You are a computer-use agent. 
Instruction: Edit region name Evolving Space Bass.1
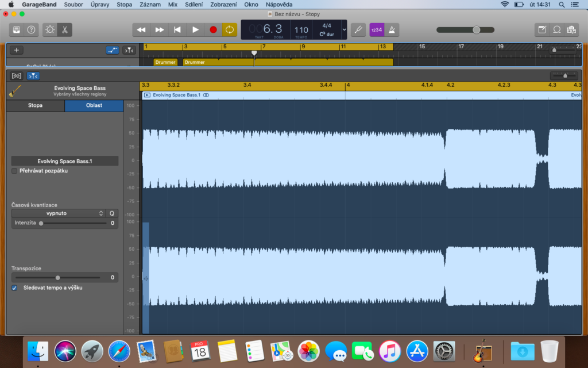click(65, 161)
